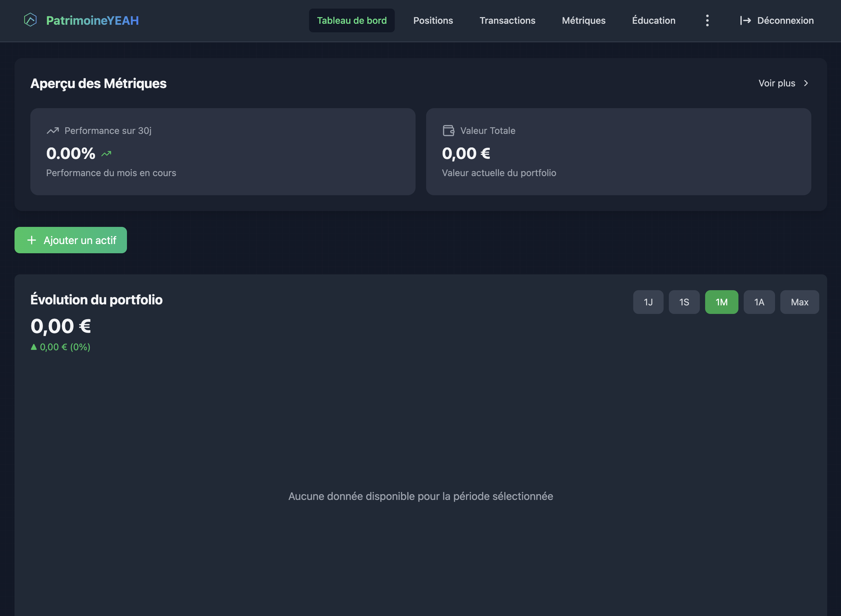This screenshot has height=616, width=841.
Task: Click the logout arrow icon next to Déconnexion
Action: point(745,20)
